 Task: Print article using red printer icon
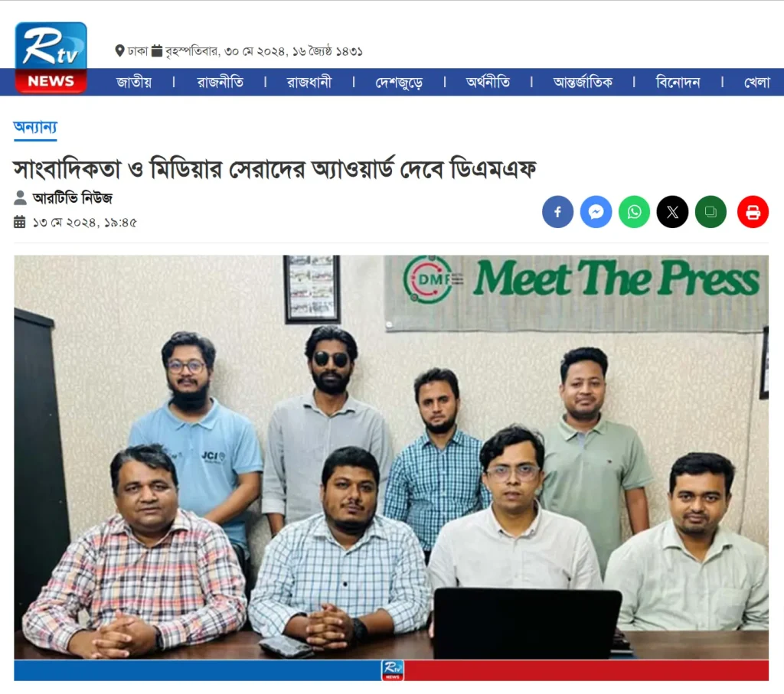point(753,212)
